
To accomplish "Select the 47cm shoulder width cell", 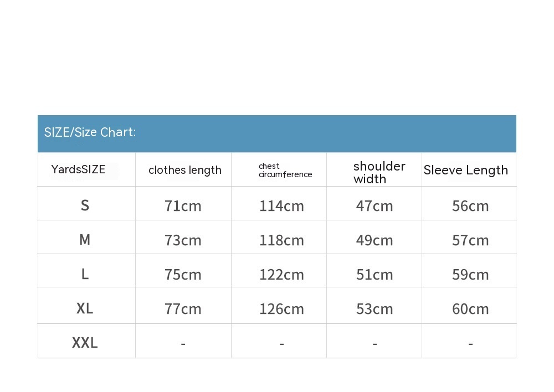I will (375, 206).
